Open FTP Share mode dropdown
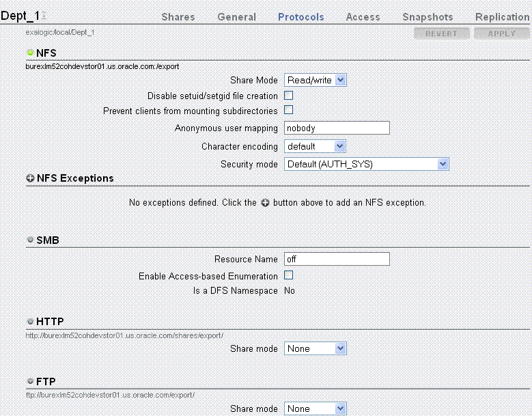Viewport: 532px width, 416px height. click(316, 408)
